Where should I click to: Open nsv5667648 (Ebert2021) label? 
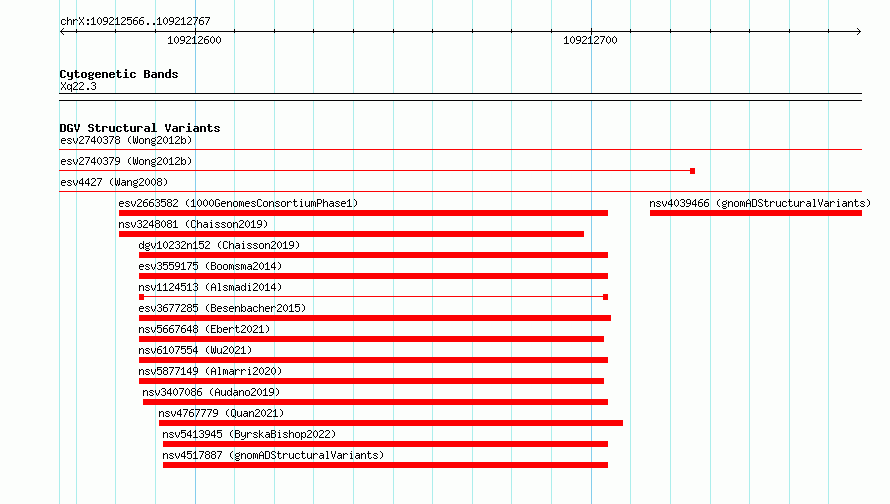coord(204,329)
